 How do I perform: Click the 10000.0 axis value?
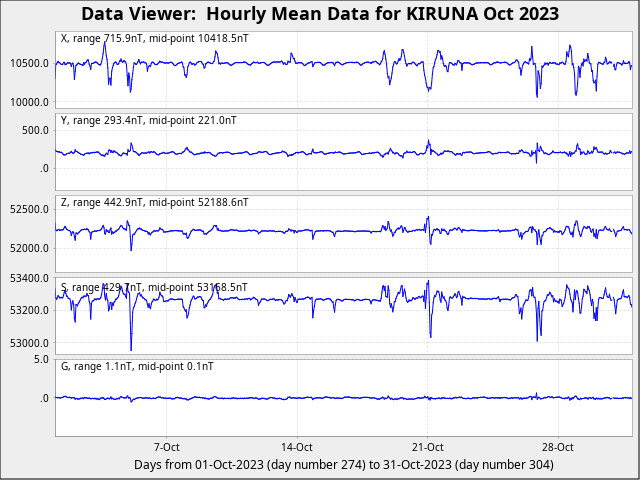point(28,102)
